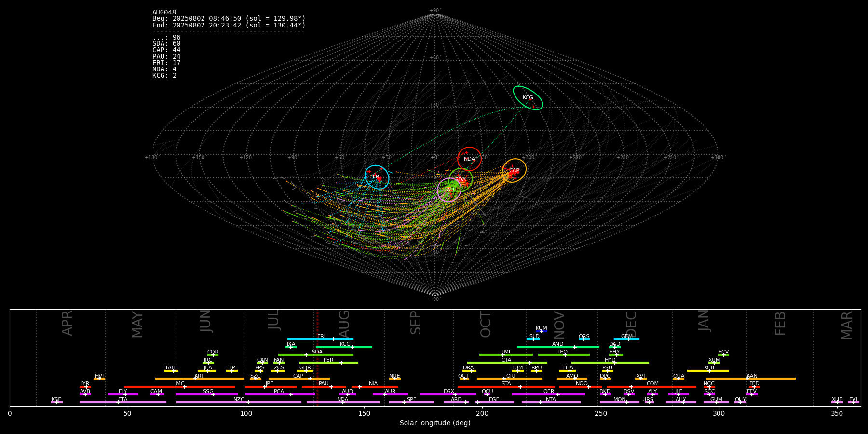Click the +120 right ascension label
This screenshot has height=434, width=868.
tap(245, 158)
